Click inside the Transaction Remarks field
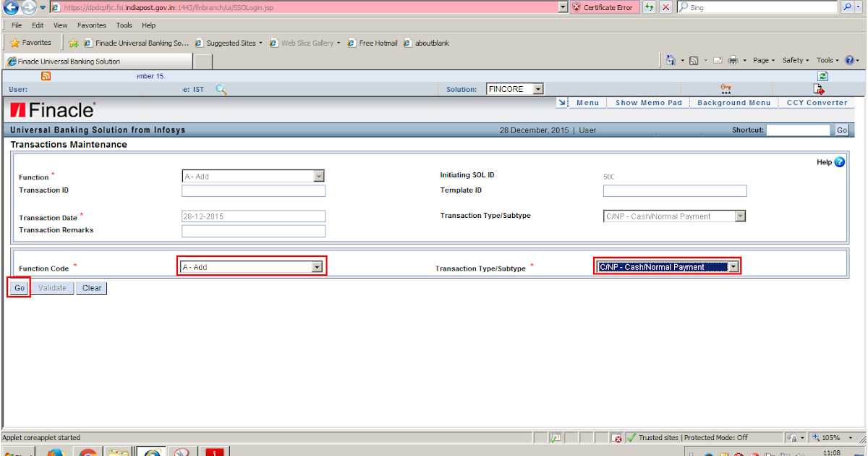The height and width of the screenshot is (456, 868). coord(253,230)
